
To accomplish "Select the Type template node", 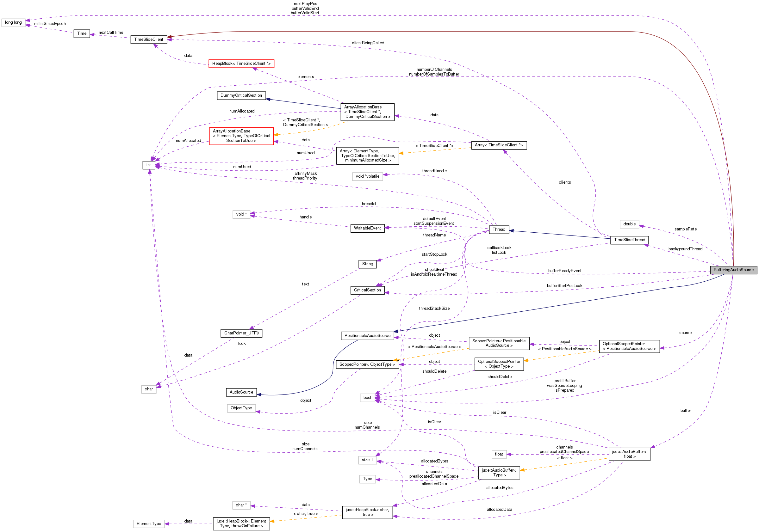I will click(367, 479).
